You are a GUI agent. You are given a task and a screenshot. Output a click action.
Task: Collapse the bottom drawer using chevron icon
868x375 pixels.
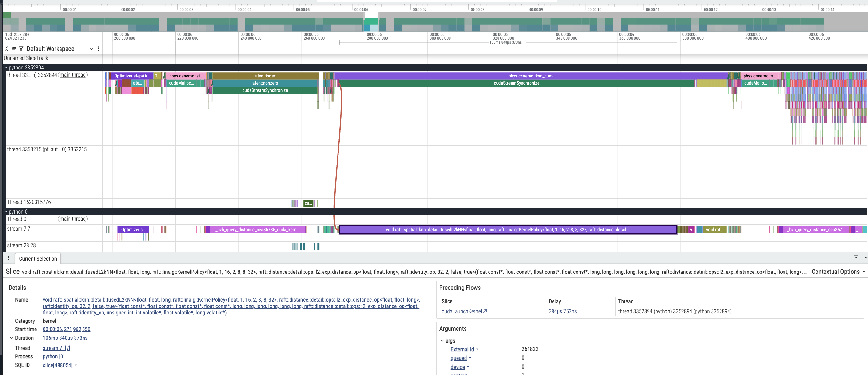pos(865,258)
